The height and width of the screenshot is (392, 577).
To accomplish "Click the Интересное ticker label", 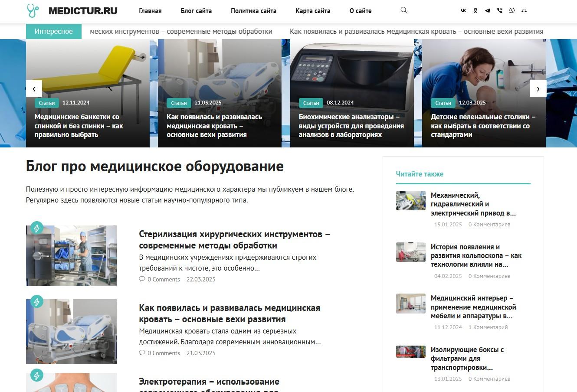I will pos(54,32).
